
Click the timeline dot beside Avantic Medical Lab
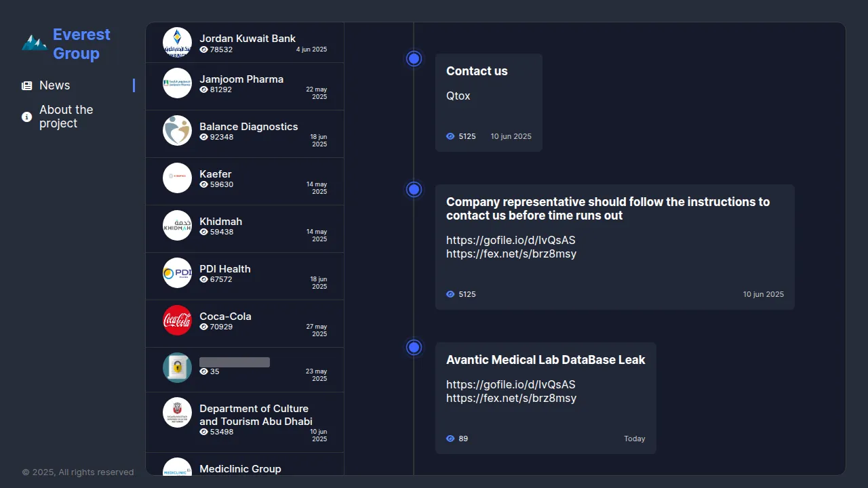[414, 348]
